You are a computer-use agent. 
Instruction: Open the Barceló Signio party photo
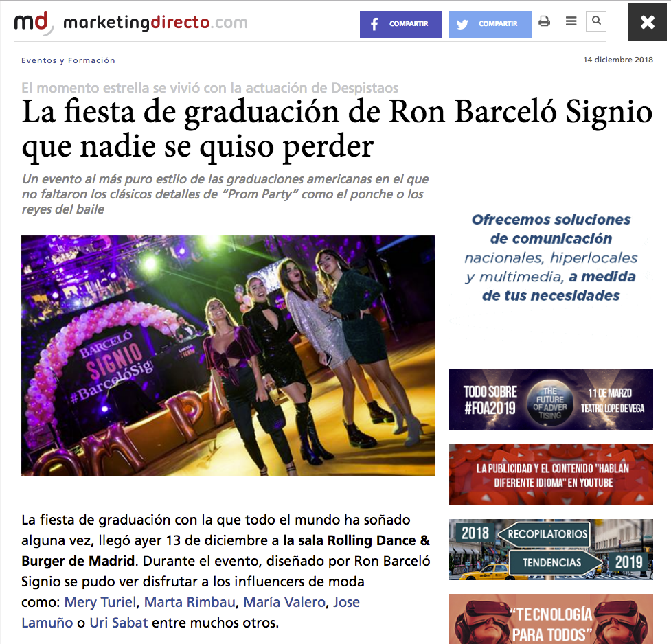pos(228,356)
